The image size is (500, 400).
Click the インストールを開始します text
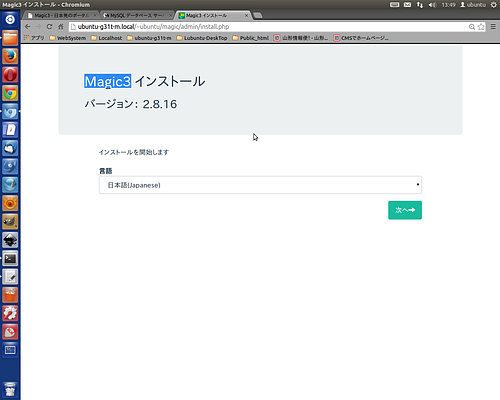(x=134, y=152)
